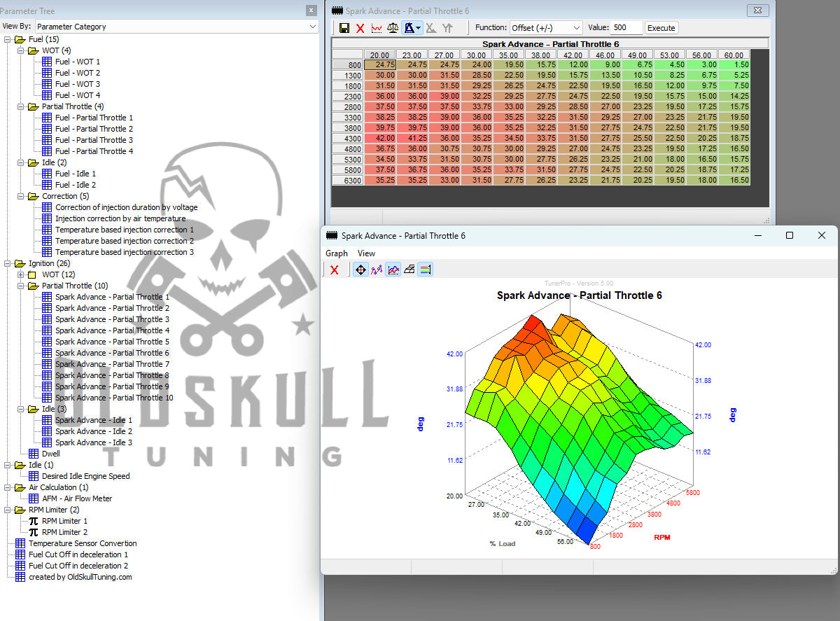
Task: Open the Graph menu
Action: (336, 253)
